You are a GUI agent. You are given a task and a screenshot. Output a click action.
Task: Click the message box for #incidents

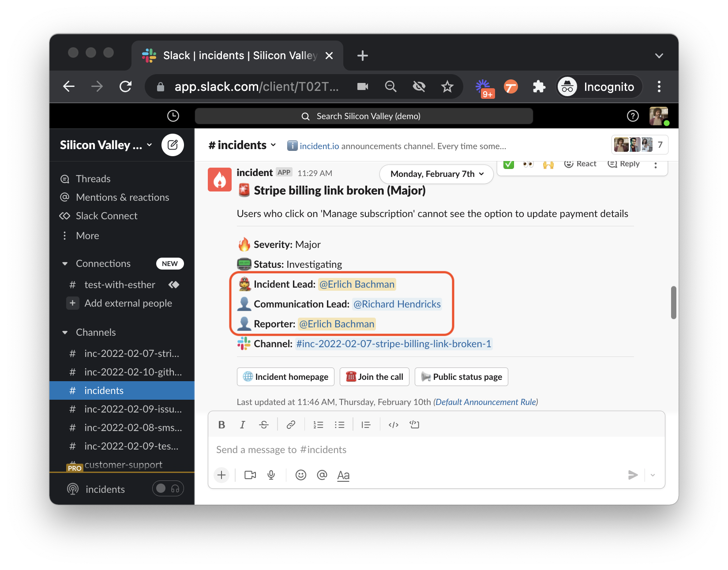[x=436, y=450]
